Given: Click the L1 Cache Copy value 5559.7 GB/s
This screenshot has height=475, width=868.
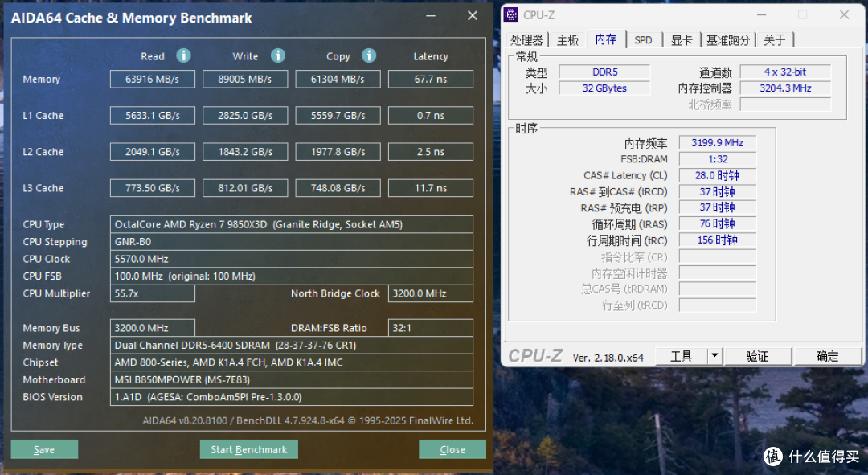Looking at the screenshot, I should coord(338,115).
